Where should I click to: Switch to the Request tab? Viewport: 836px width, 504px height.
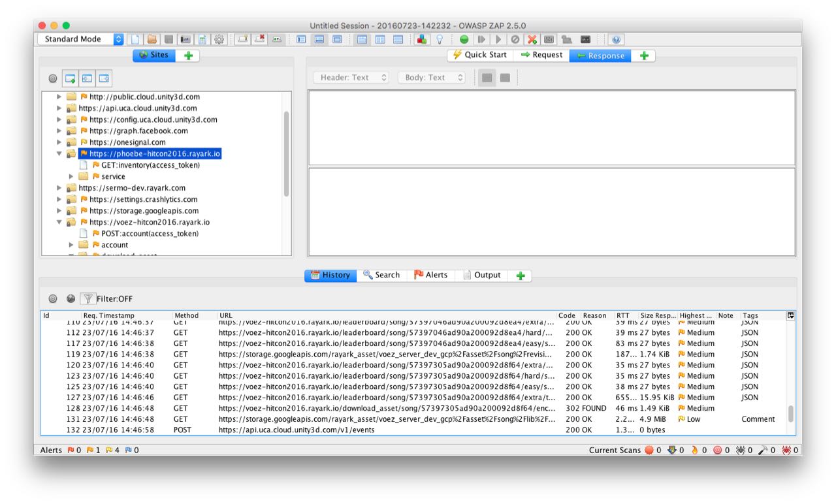click(x=541, y=55)
